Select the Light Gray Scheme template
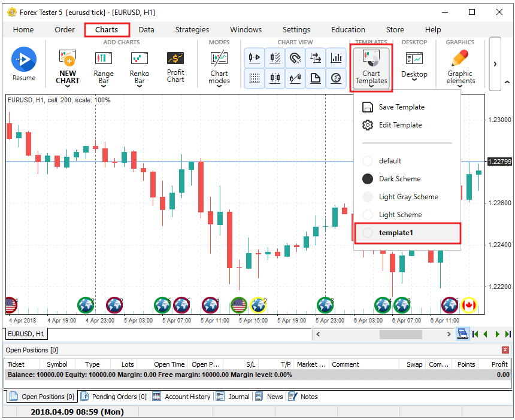This screenshot has width=515, height=420. (x=408, y=197)
